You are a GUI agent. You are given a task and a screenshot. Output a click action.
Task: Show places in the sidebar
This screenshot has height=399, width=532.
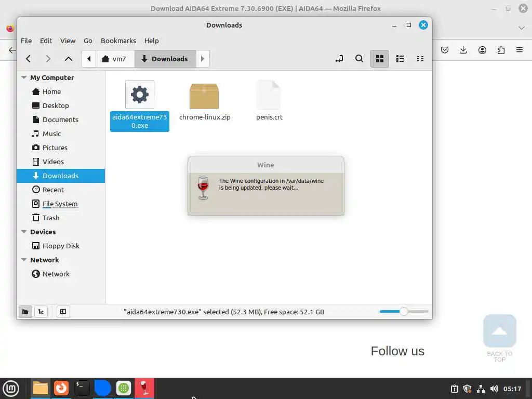tap(25, 312)
